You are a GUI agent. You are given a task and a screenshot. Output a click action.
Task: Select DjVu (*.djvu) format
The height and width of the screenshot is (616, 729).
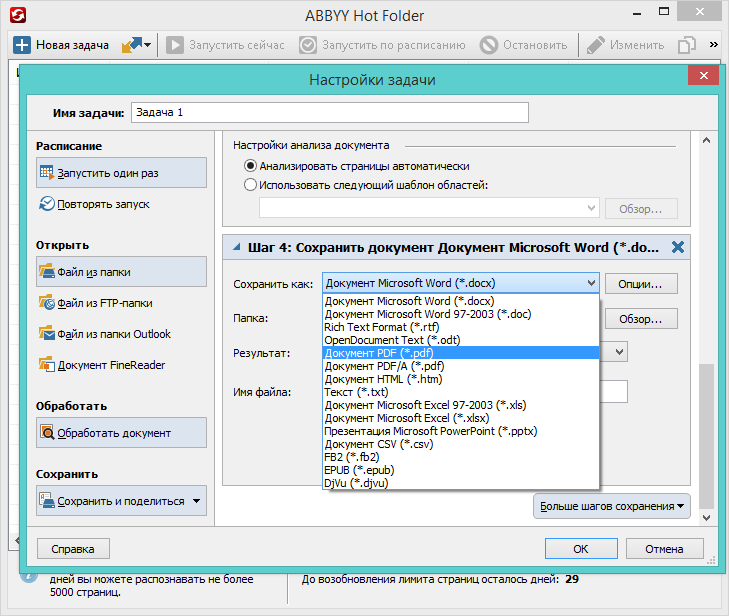pos(461,483)
